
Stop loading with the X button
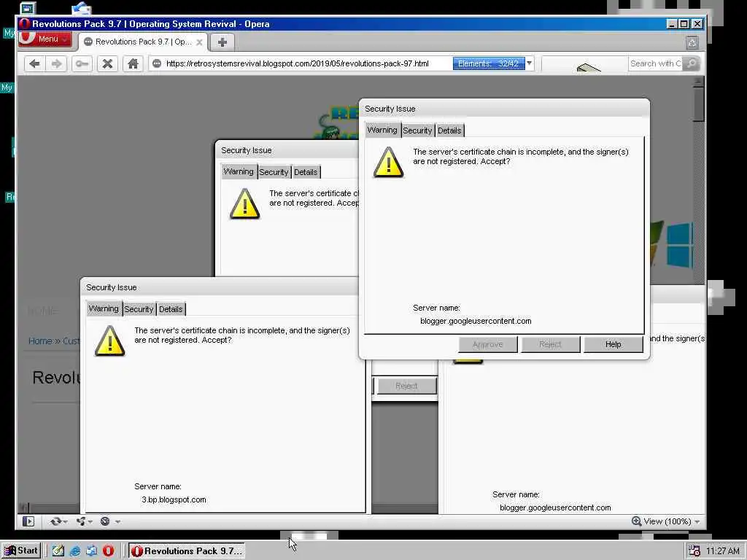coord(108,63)
